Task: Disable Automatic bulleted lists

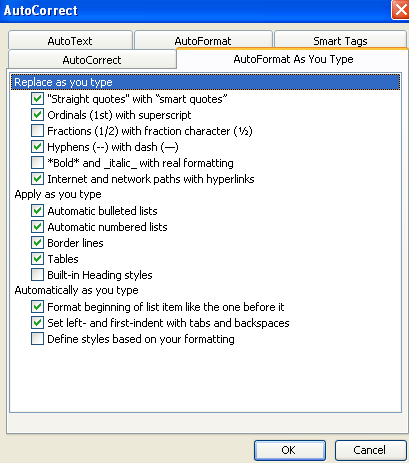Action: [x=37, y=211]
